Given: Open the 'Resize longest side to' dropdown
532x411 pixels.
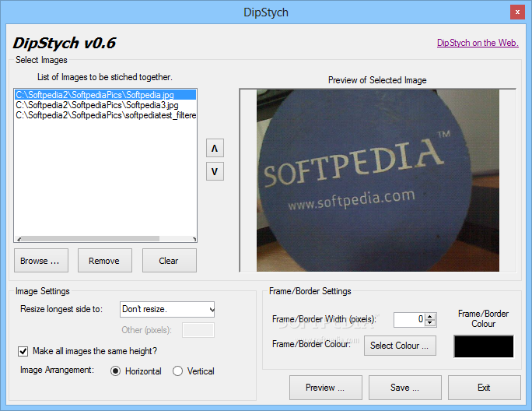Looking at the screenshot, I should pos(167,309).
